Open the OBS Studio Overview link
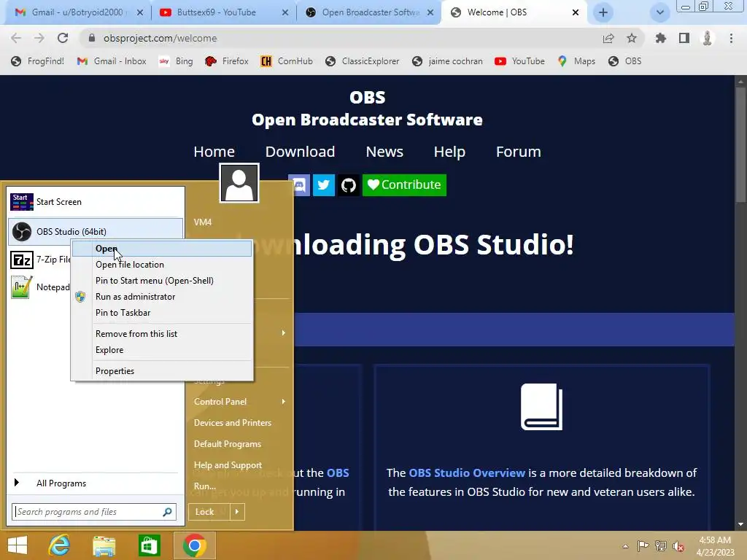Viewport: 747px width, 560px height. [x=467, y=472]
